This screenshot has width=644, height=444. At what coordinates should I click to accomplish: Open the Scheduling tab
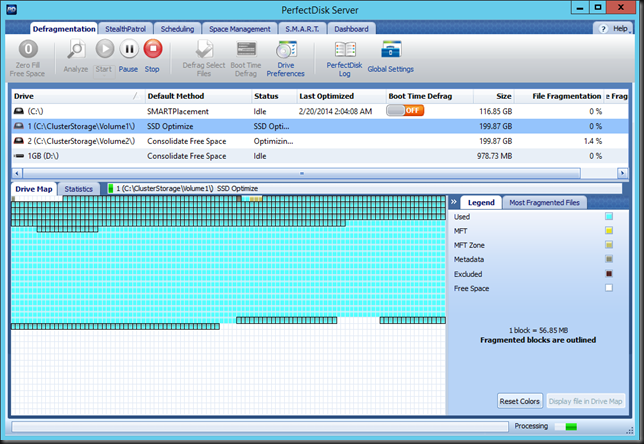point(177,29)
